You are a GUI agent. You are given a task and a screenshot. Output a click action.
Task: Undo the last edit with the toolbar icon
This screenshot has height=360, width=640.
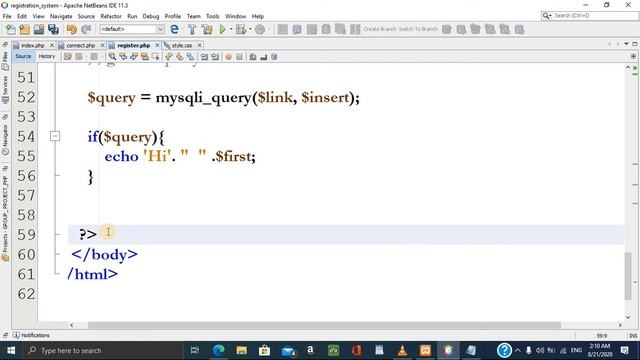pyautogui.click(x=72, y=29)
